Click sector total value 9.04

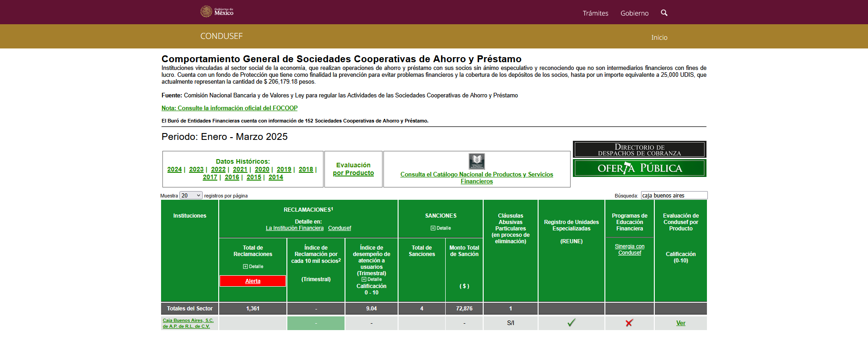tap(372, 309)
